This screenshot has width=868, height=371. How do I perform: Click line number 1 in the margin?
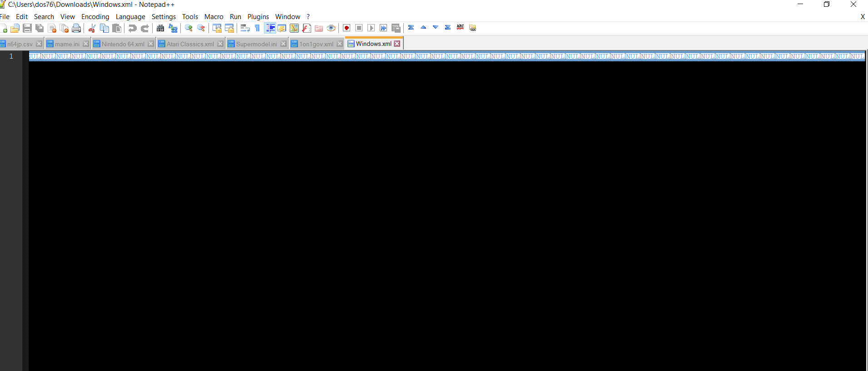pos(11,56)
